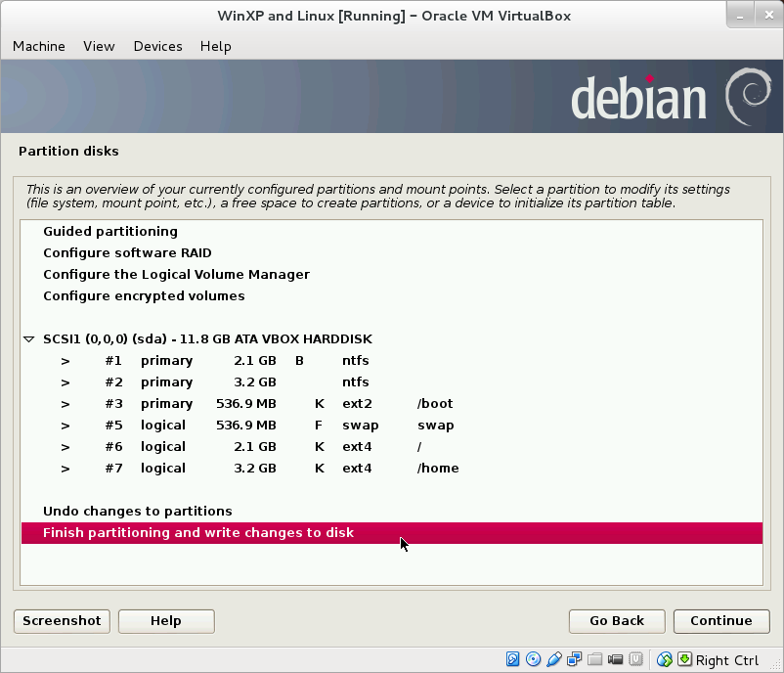Click the network adapters status icon

pos(576,659)
